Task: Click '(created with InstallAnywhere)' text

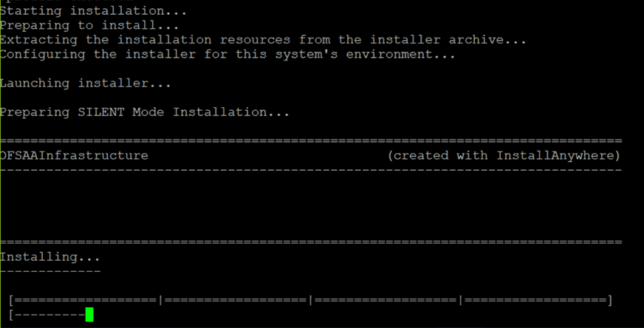Action: tap(504, 156)
